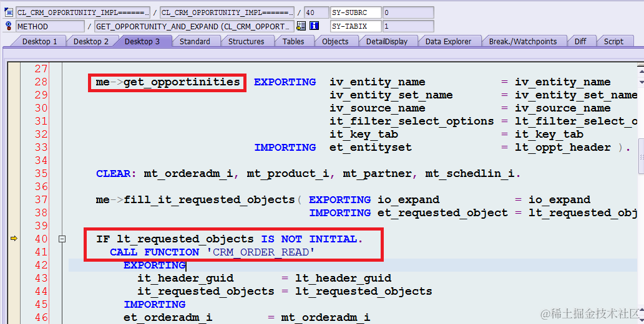This screenshot has width=644, height=324.
Task: Collapse the IF block at line 40
Action: pos(62,239)
